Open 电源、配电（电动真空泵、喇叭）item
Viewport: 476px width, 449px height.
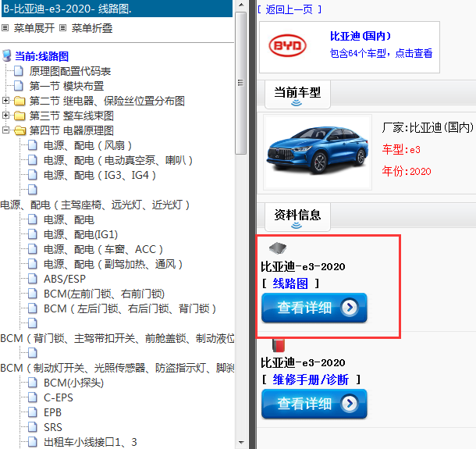coord(118,160)
